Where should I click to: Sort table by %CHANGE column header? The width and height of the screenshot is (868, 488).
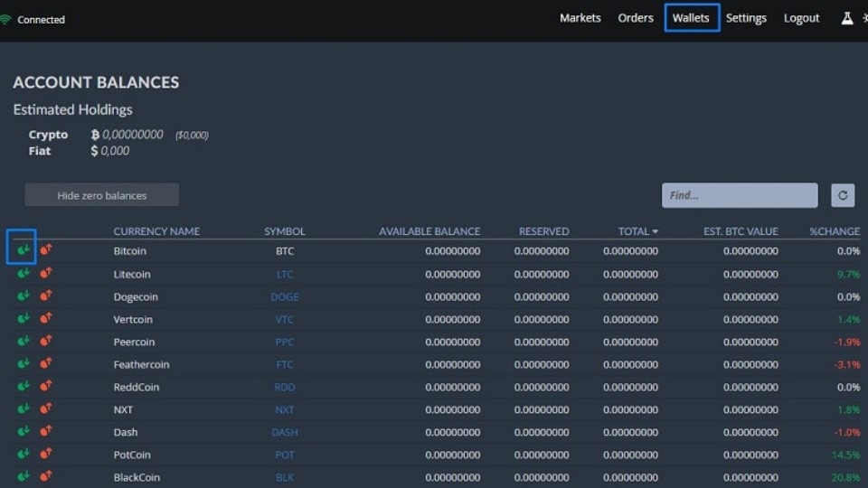tap(834, 231)
